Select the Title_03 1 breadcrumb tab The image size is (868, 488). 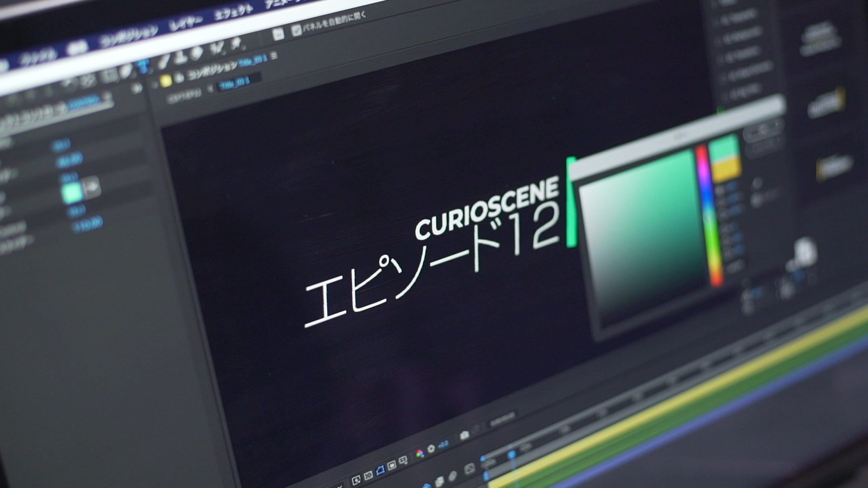point(234,84)
